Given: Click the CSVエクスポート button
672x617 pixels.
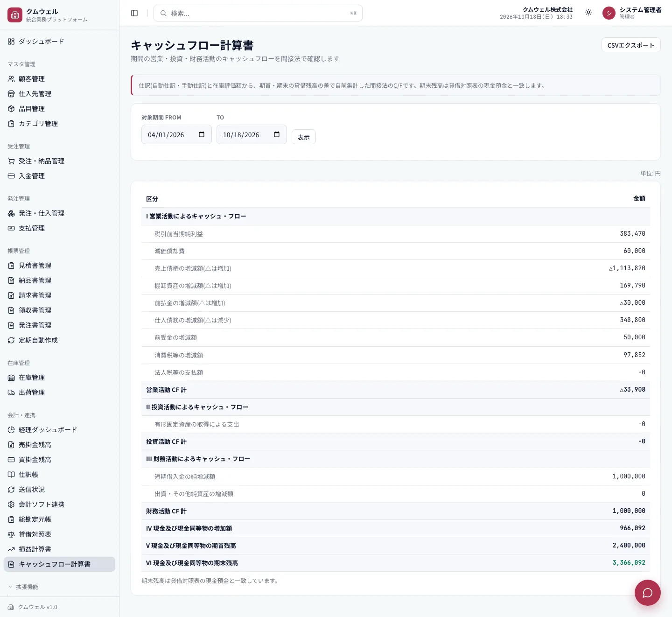Looking at the screenshot, I should 631,45.
